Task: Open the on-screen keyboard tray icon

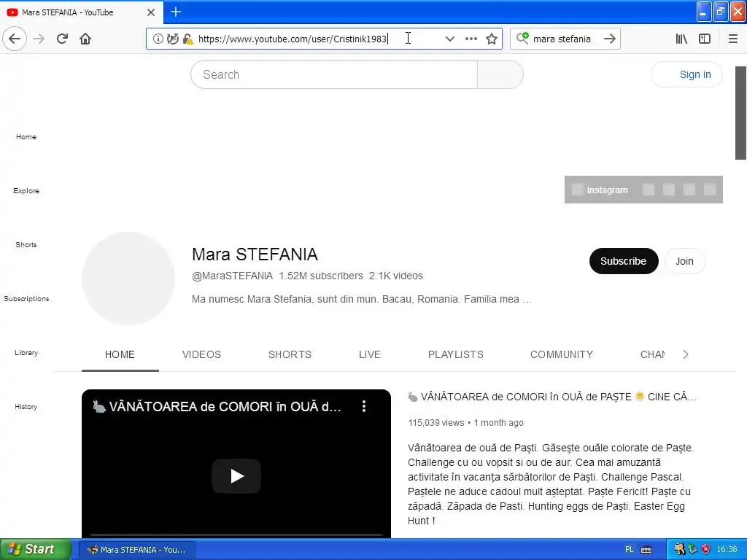Action: (646, 550)
